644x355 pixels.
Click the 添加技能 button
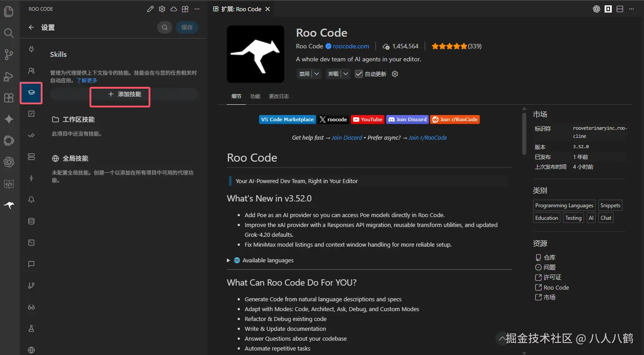(x=124, y=94)
